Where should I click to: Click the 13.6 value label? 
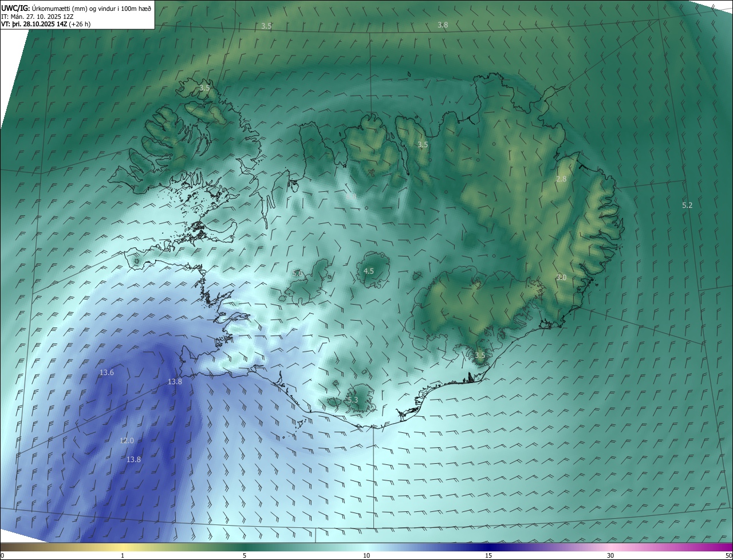[107, 372]
